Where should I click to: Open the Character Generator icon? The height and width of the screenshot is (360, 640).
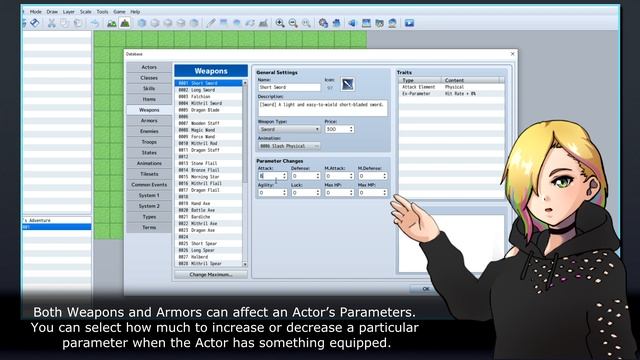click(x=392, y=23)
